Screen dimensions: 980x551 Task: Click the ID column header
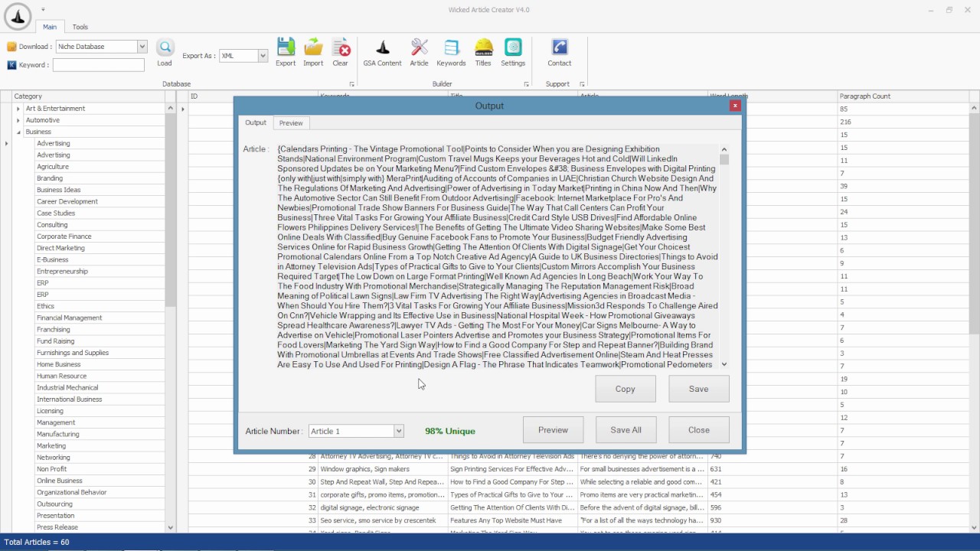(253, 96)
